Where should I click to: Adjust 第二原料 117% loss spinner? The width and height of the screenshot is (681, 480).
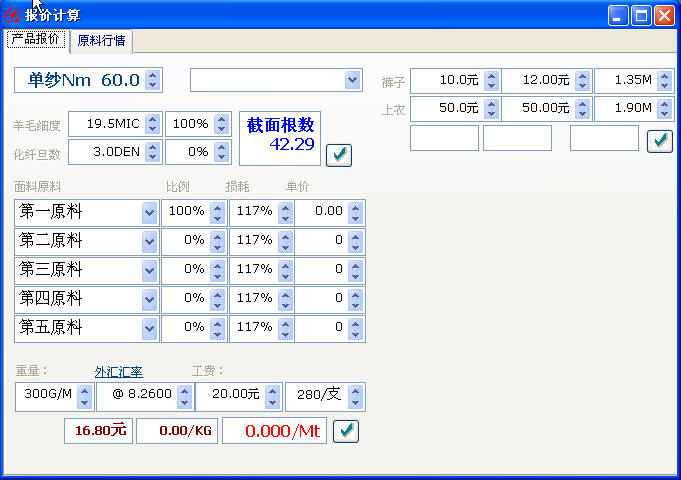(285, 242)
